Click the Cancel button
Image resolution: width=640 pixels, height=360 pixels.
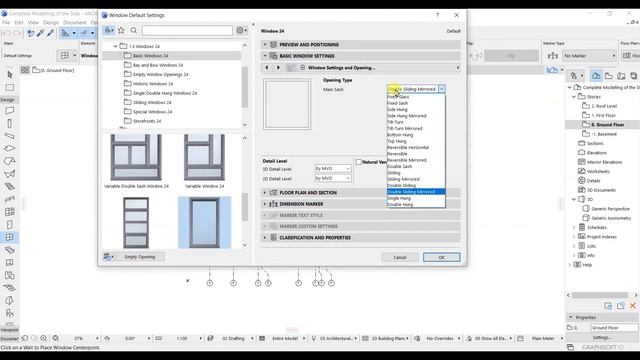(400, 257)
